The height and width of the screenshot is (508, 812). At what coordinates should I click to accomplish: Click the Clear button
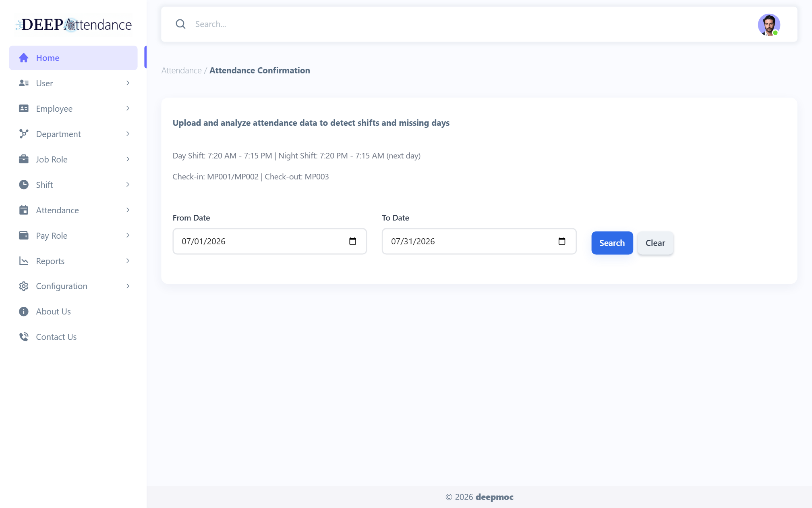pyautogui.click(x=655, y=243)
